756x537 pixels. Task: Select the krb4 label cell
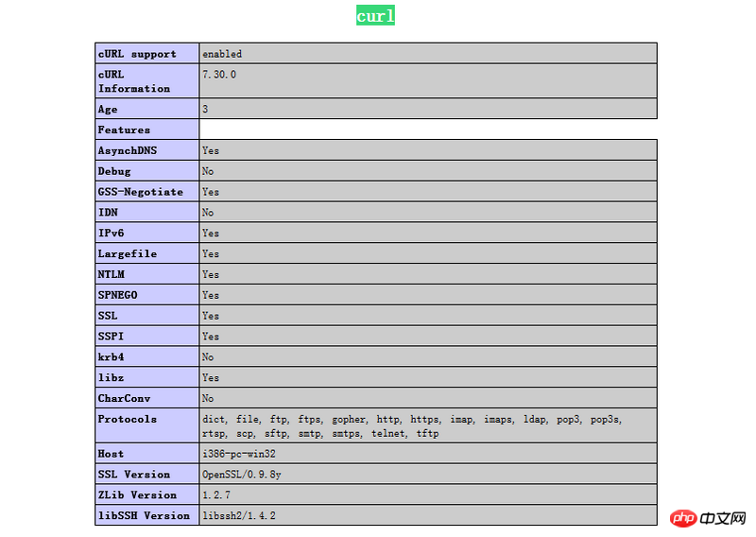147,357
